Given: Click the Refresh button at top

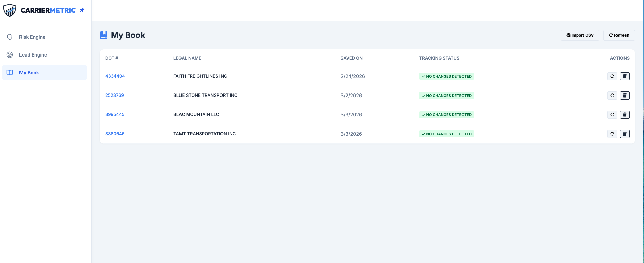Looking at the screenshot, I should coord(619,35).
